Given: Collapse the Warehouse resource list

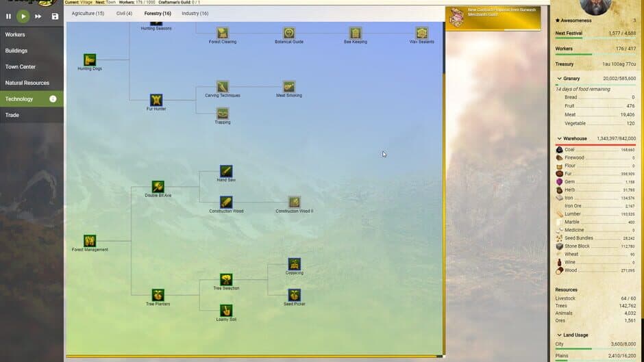Looking at the screenshot, I should click(x=560, y=139).
